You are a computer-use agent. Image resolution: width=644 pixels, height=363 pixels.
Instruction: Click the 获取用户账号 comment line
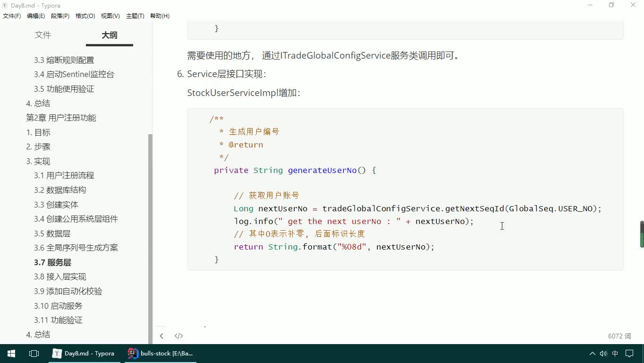click(266, 196)
